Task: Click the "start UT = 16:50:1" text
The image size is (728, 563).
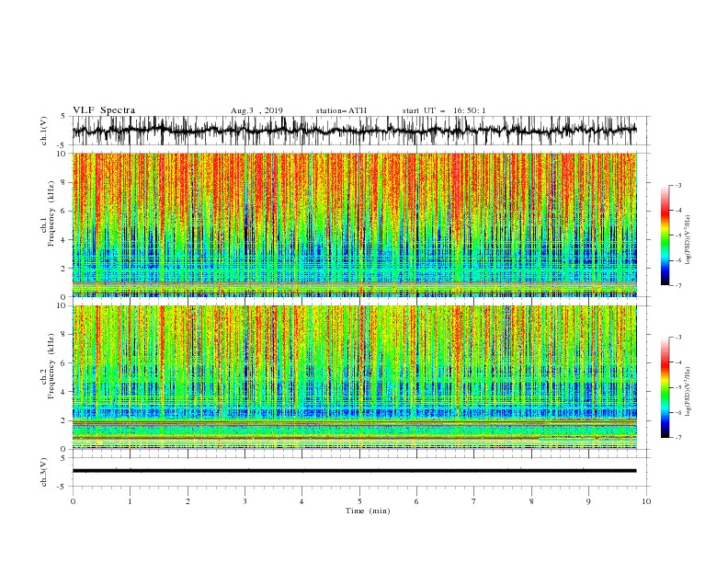Action: click(x=444, y=110)
